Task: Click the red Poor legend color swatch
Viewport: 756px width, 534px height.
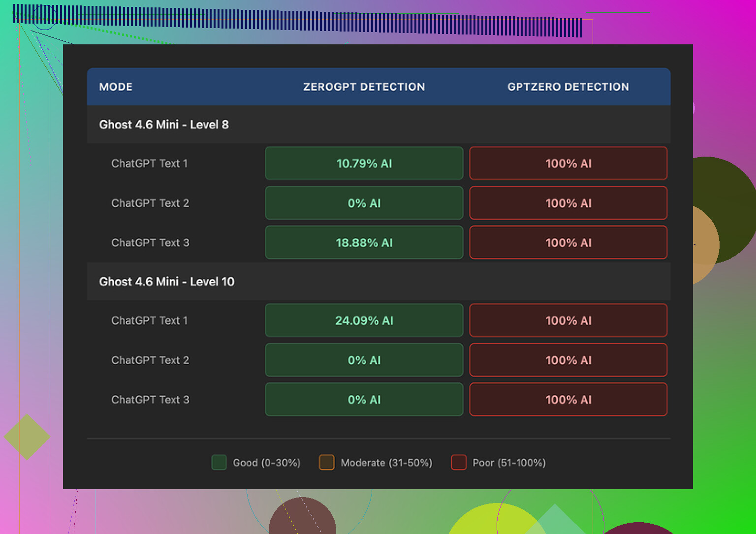Action: point(459,463)
